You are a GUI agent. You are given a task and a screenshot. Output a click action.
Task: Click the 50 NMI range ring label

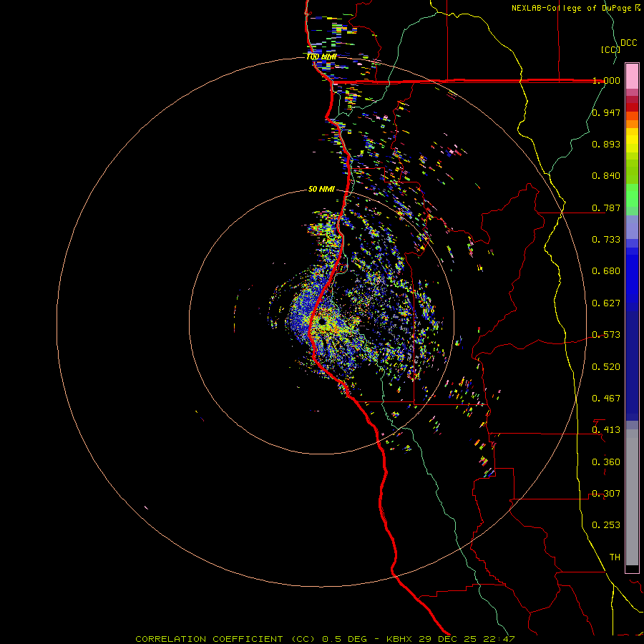tap(321, 190)
